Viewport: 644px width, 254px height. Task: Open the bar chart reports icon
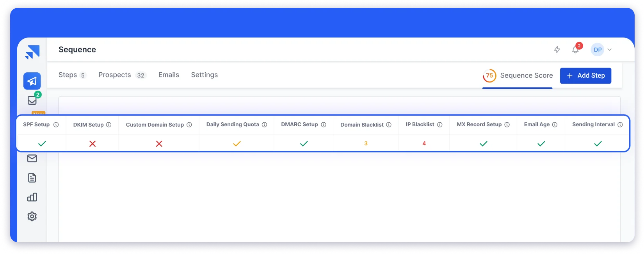pyautogui.click(x=32, y=197)
